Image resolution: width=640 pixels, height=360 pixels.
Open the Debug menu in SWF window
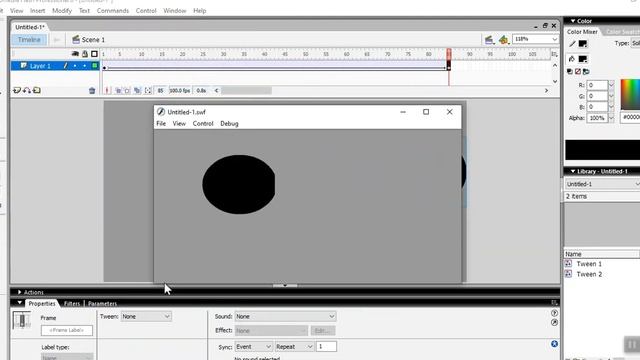tap(229, 123)
